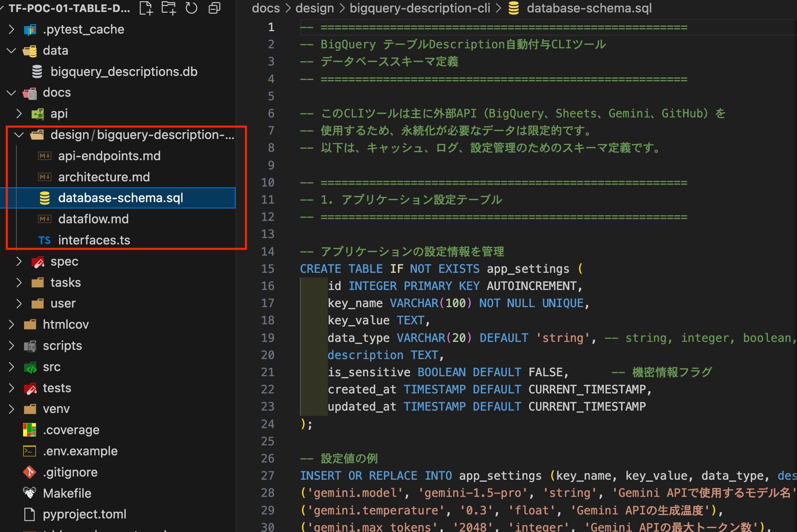797x532 pixels.
Task: Click line number 15 in the gutter
Action: (x=268, y=269)
